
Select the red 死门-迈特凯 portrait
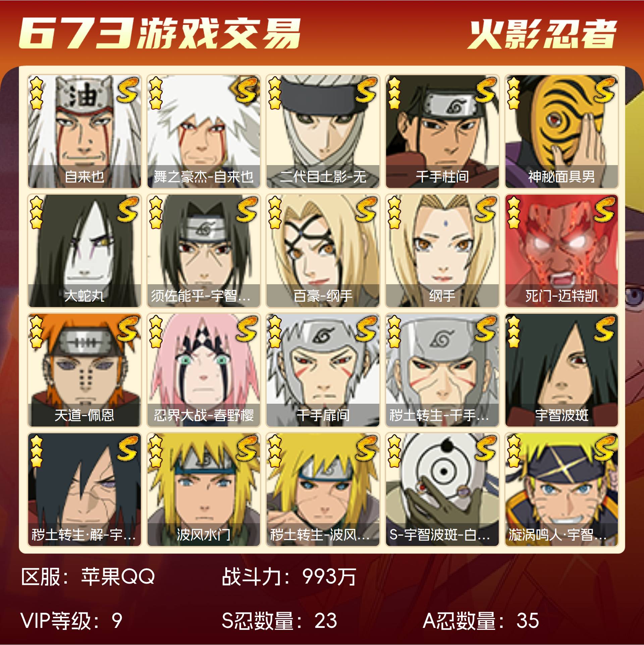pyautogui.click(x=562, y=251)
